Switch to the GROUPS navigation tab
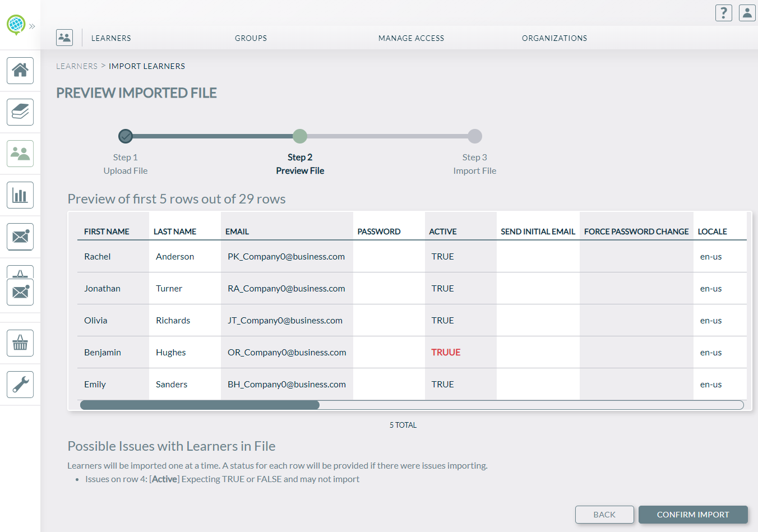 pyautogui.click(x=251, y=38)
